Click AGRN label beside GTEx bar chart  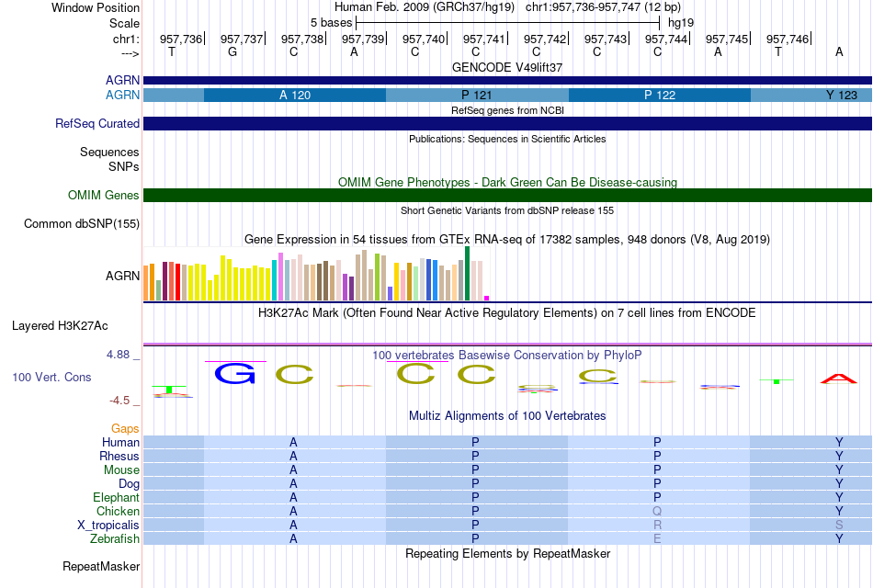pyautogui.click(x=122, y=276)
